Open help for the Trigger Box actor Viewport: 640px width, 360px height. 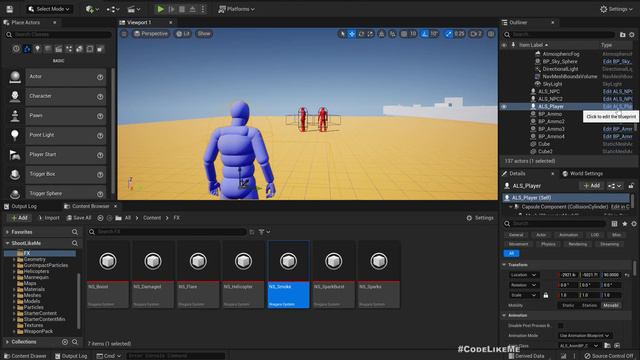[100, 174]
